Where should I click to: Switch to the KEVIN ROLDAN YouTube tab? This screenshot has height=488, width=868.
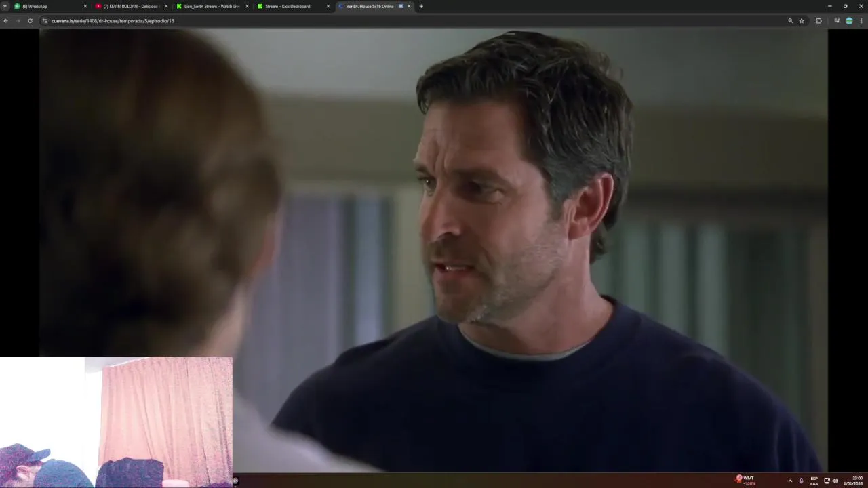pos(131,6)
